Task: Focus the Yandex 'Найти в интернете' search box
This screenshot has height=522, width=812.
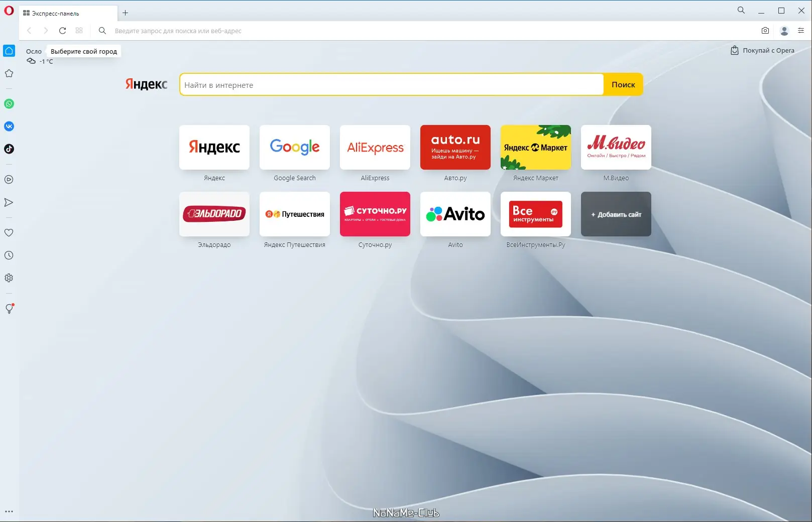Action: coord(392,85)
